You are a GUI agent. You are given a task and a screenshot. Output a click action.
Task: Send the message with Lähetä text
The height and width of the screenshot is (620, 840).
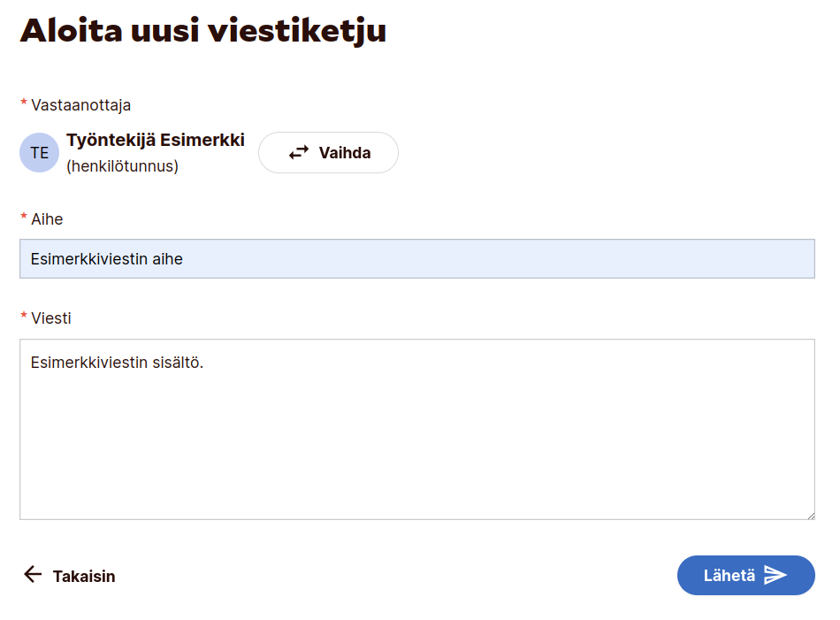(x=729, y=576)
